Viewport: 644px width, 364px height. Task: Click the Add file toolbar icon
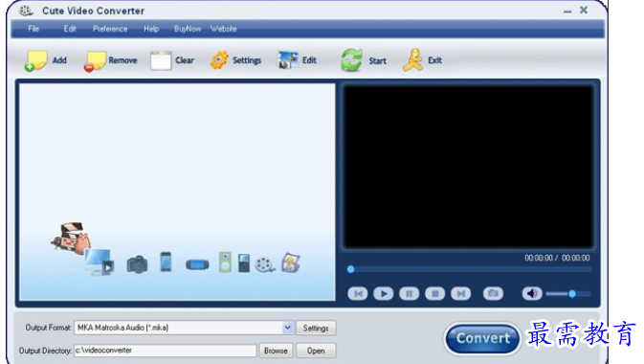[x=35, y=61]
